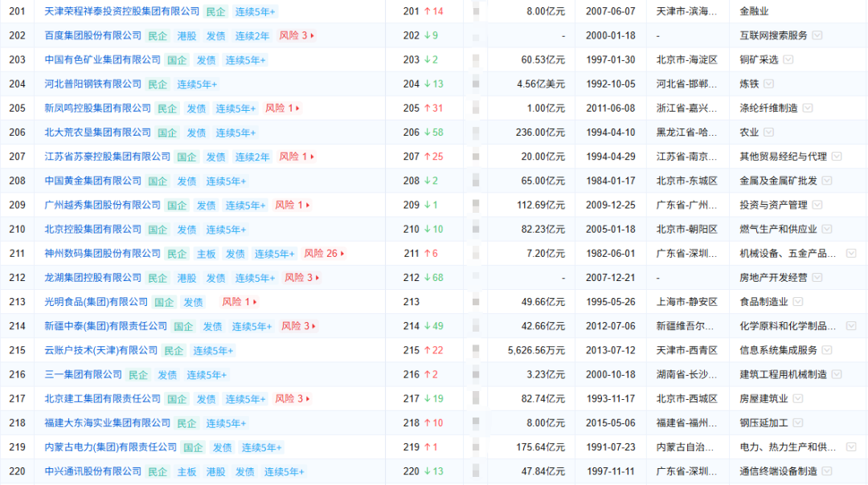This screenshot has height=485, width=868.
Task: Open the dropdown next to 炼铁
Action: [x=768, y=84]
